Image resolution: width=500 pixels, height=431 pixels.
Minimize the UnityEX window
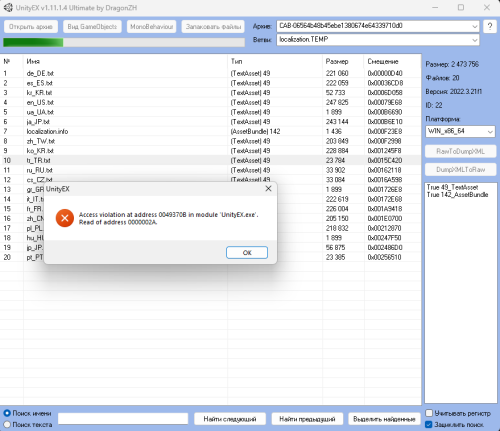(435, 7)
